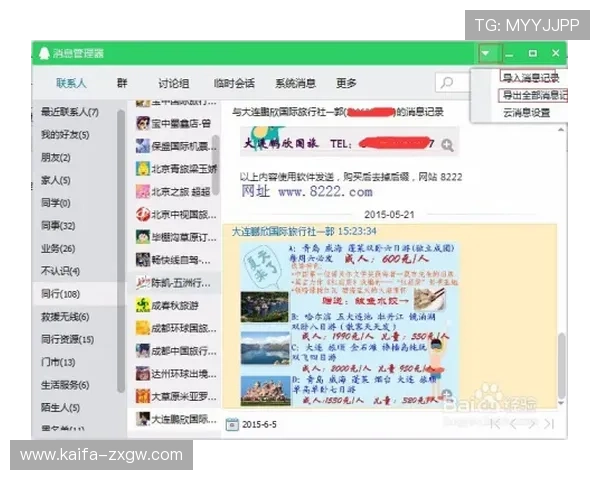Select the 同学(0) group
Viewport: 600px width, 480px height.
click(x=56, y=203)
